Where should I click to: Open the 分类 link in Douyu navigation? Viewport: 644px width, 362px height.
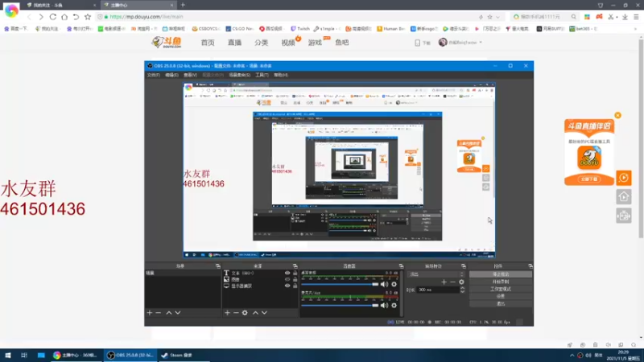(x=261, y=43)
